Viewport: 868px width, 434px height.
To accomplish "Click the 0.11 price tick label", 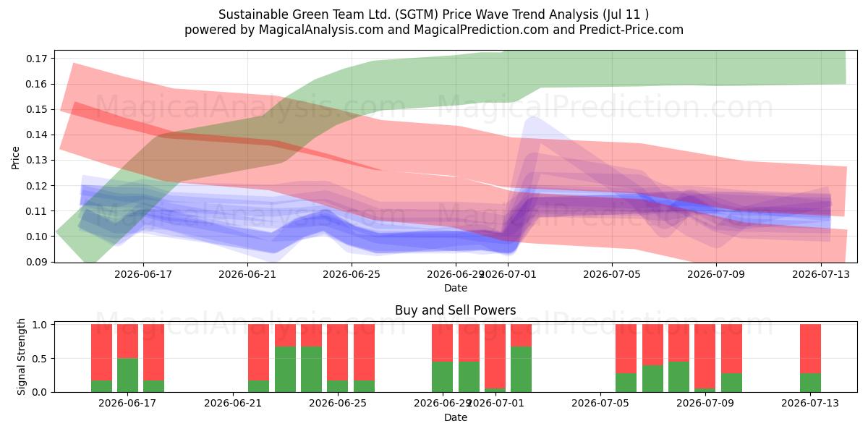I will point(38,211).
